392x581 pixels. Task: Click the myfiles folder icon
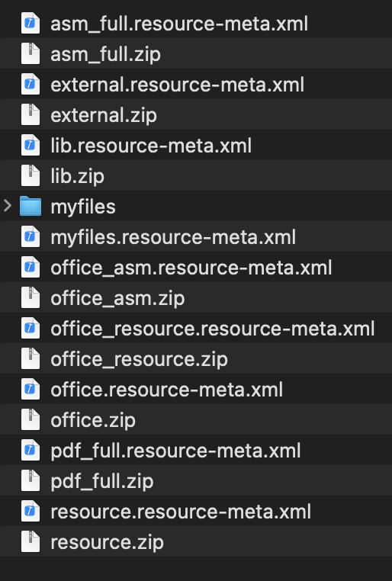coord(31,206)
